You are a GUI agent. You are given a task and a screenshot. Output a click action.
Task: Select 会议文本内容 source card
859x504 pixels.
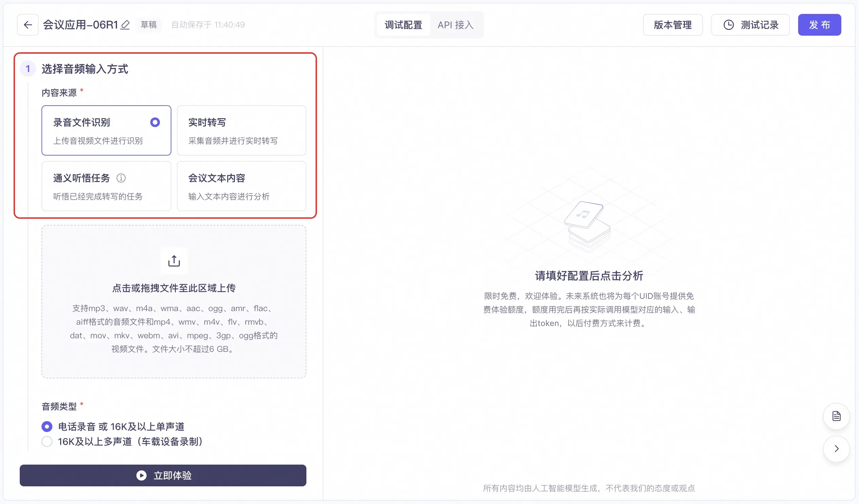(241, 186)
